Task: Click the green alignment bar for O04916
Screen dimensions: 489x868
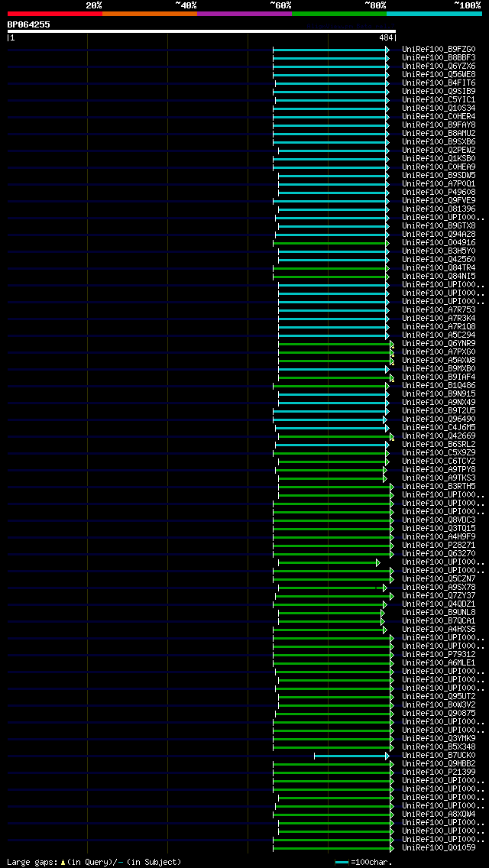Action: (331, 243)
